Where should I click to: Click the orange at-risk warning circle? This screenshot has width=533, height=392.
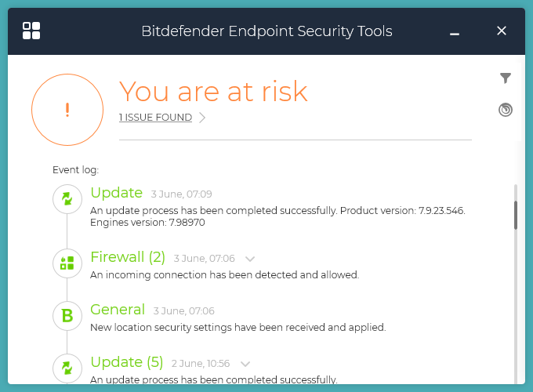coord(67,110)
